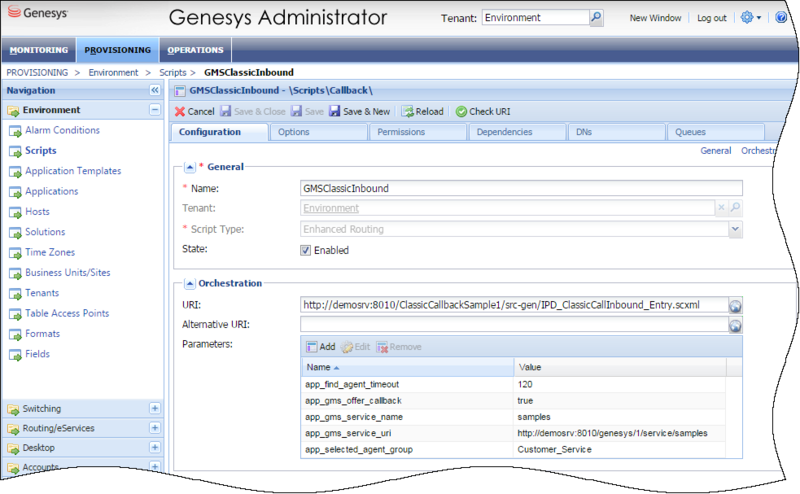
Task: Click the Cancel red X icon
Action: click(180, 111)
